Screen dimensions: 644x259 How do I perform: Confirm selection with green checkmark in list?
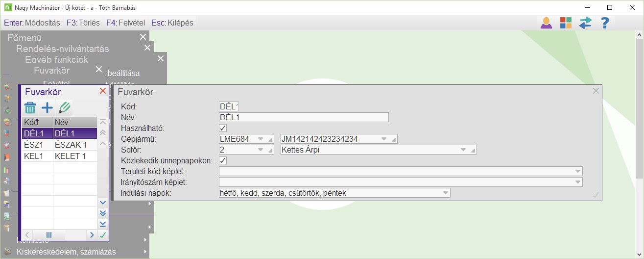[103, 235]
